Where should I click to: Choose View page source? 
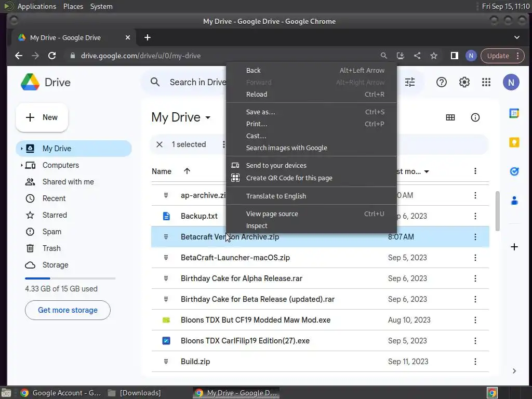pyautogui.click(x=312, y=214)
